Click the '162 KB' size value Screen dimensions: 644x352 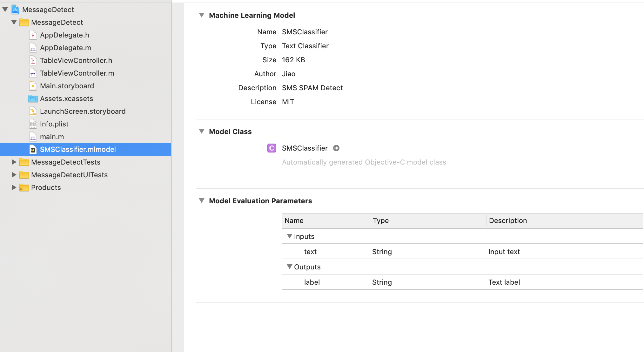[x=293, y=60]
